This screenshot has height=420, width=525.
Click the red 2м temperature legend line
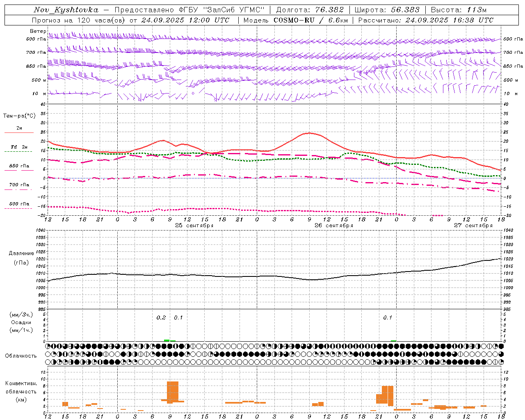[x=19, y=132]
